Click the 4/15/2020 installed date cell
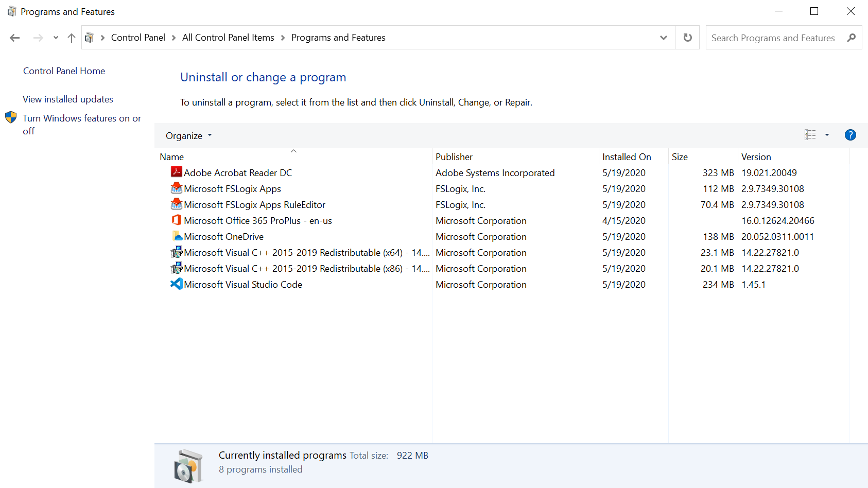This screenshot has width=868, height=488. [624, 221]
